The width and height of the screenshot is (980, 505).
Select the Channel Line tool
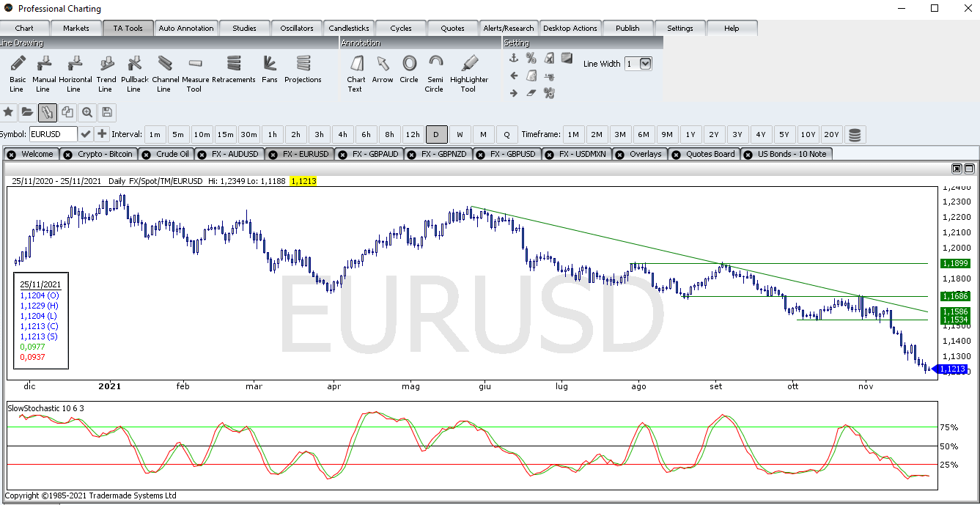(165, 73)
